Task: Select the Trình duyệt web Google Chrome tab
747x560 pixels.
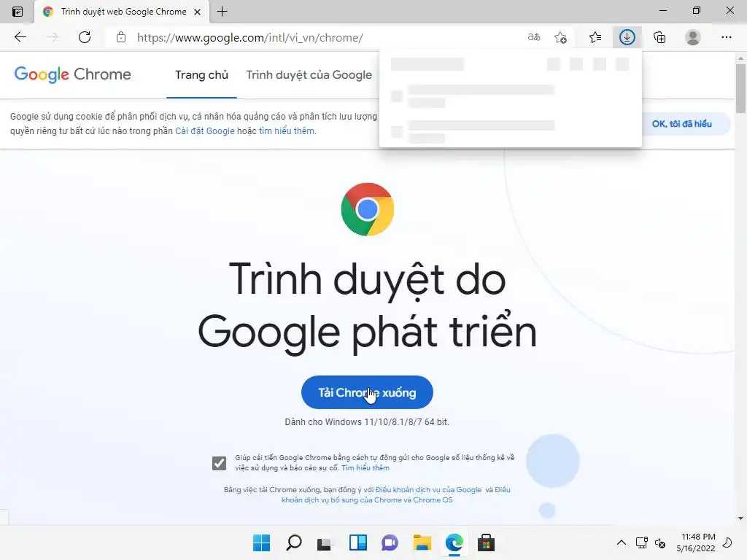Action: (122, 12)
